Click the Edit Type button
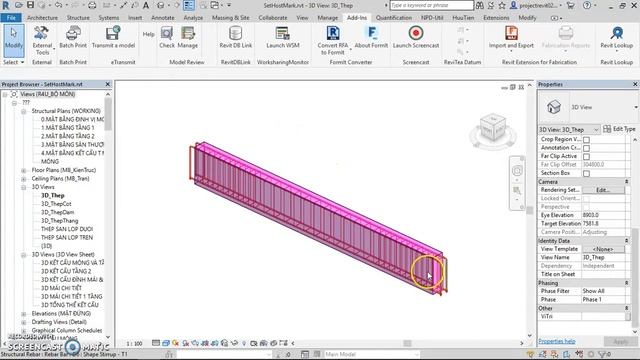The height and width of the screenshot is (360, 640). pyautogui.click(x=620, y=129)
